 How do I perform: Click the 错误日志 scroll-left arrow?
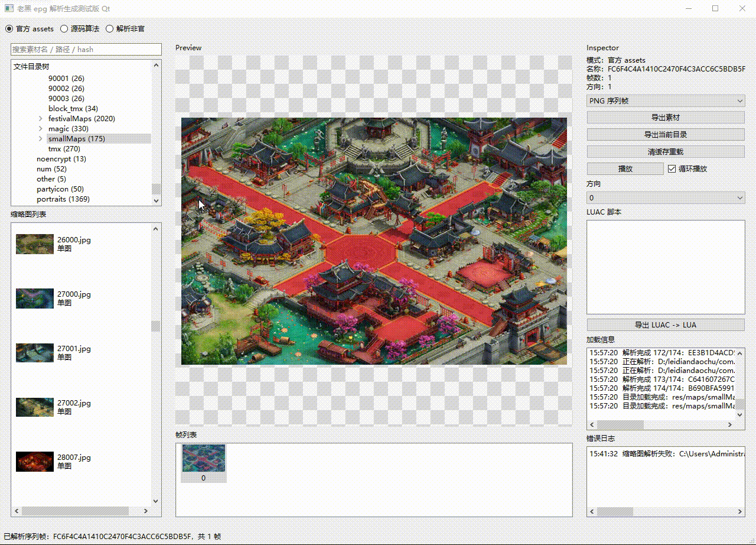(592, 512)
